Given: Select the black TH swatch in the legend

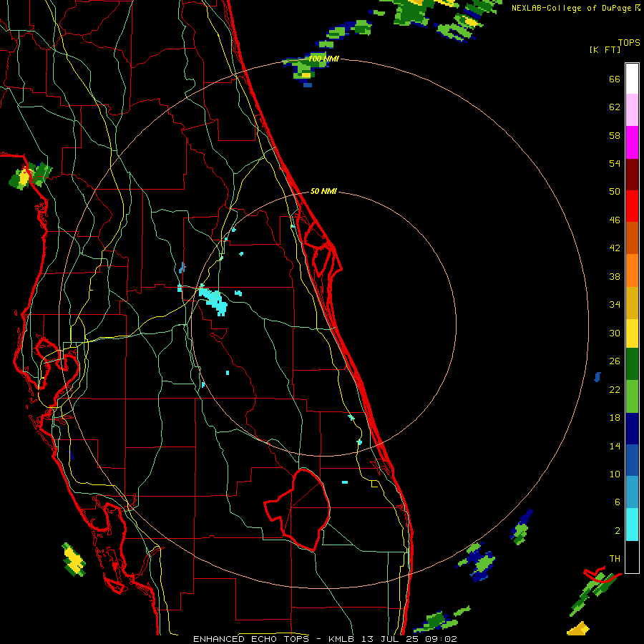Looking at the screenshot, I should coord(632,557).
